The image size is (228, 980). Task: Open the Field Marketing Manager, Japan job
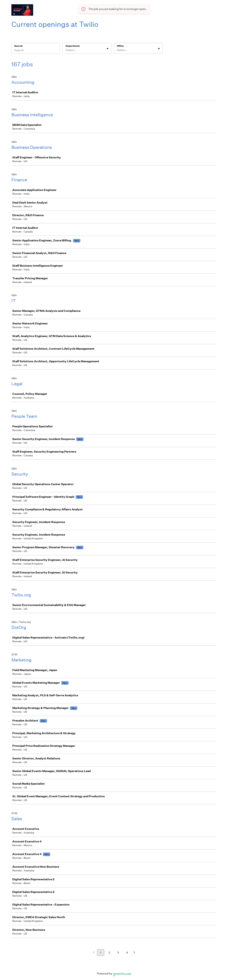(114, 672)
